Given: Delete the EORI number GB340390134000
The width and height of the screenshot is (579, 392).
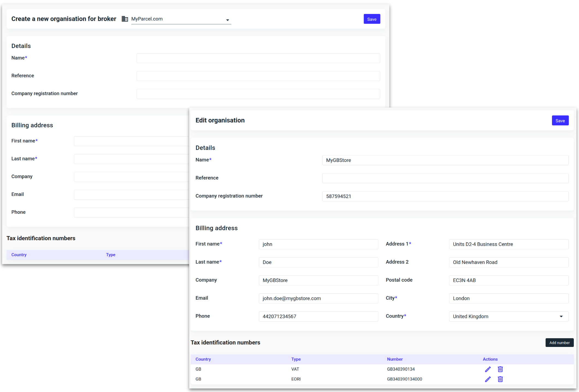Looking at the screenshot, I should [500, 379].
